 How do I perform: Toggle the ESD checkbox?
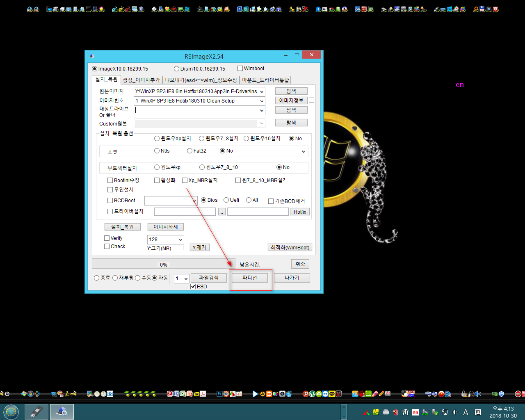(x=193, y=287)
